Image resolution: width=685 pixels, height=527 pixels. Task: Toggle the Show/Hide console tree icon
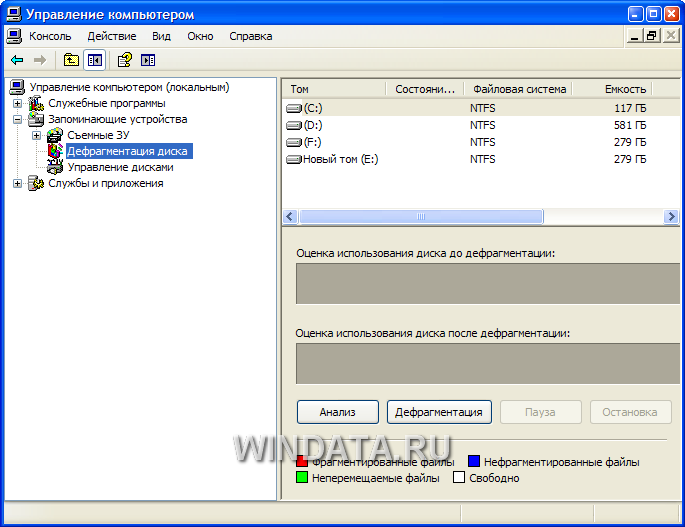coord(94,60)
